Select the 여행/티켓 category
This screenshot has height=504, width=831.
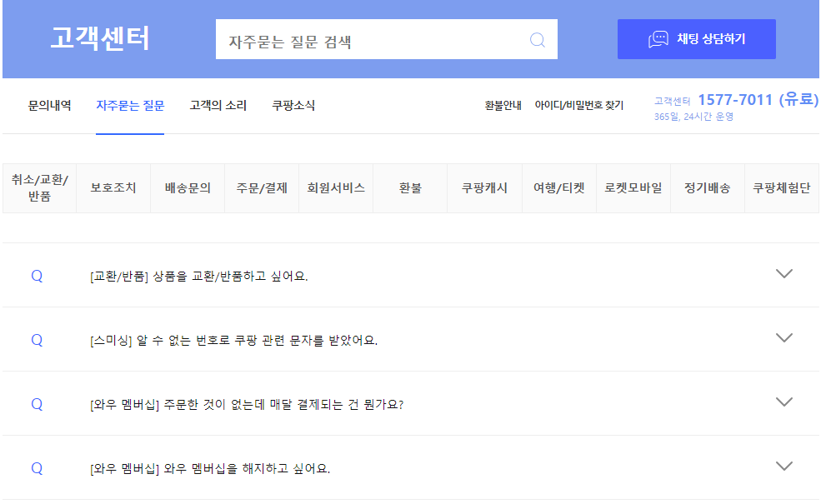[559, 188]
